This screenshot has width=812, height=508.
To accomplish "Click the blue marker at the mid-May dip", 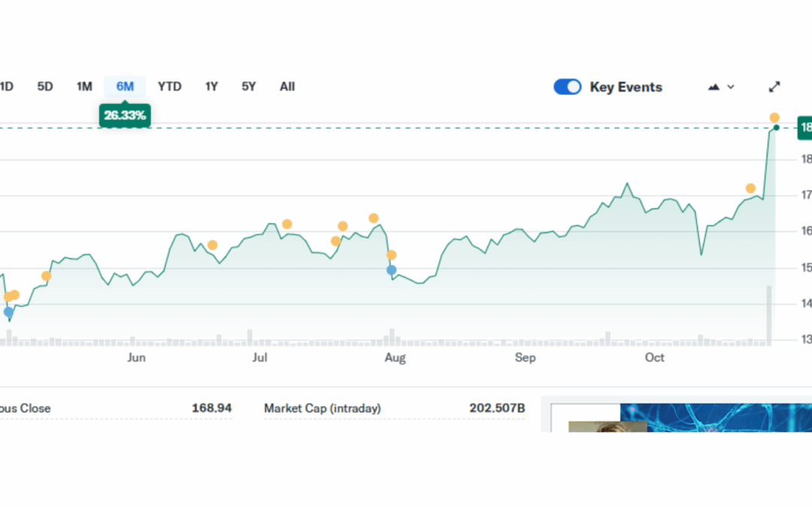I will [8, 311].
